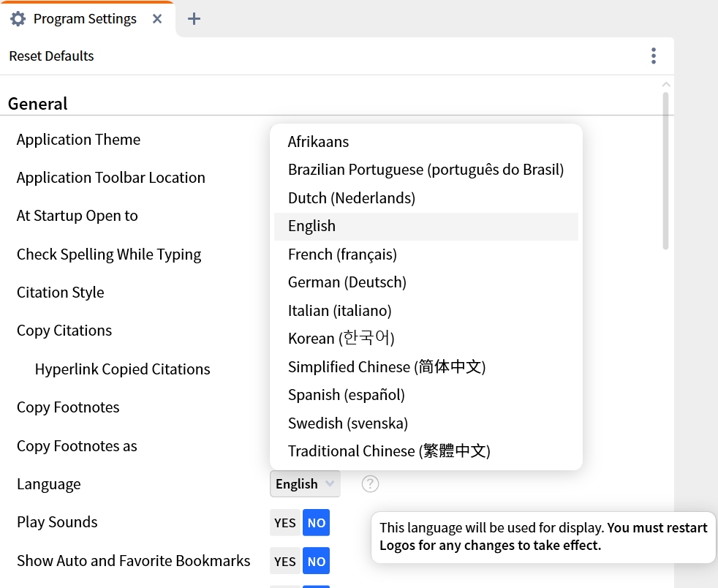Viewport: 718px width, 588px height.
Task: Click the General section heading
Action: [x=37, y=104]
